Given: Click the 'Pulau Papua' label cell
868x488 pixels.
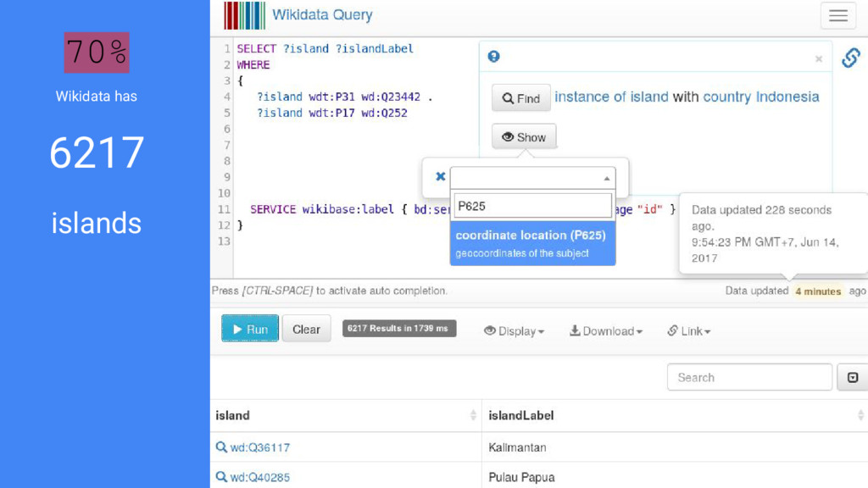Looking at the screenshot, I should 521,477.
